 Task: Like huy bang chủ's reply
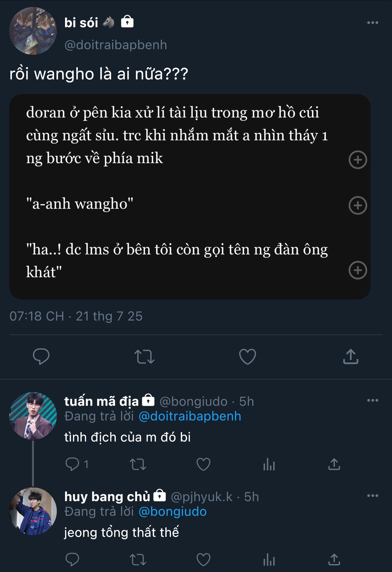[203, 559]
